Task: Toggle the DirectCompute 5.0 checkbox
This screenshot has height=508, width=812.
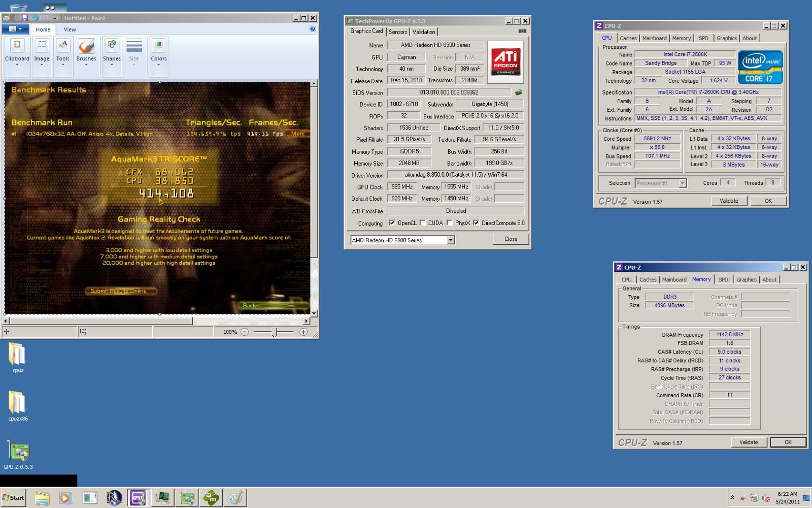Action: tap(476, 223)
